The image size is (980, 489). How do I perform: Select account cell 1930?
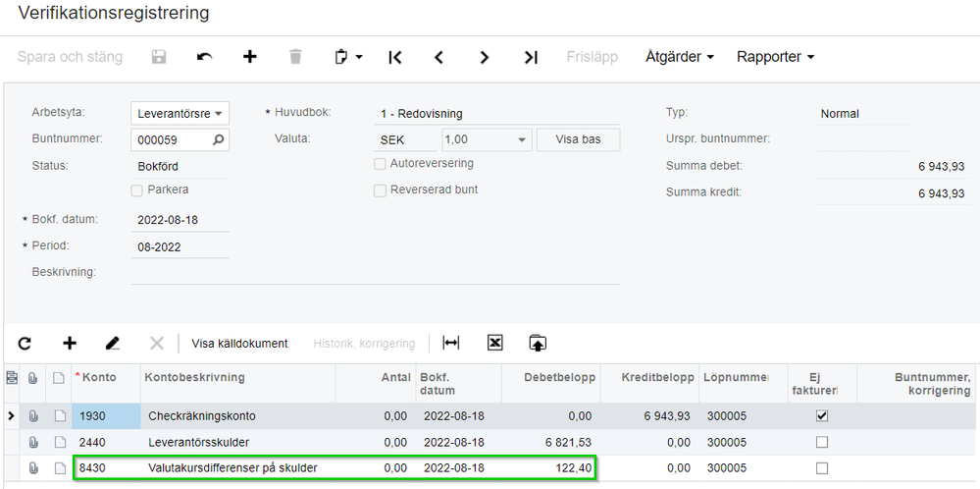click(x=106, y=415)
